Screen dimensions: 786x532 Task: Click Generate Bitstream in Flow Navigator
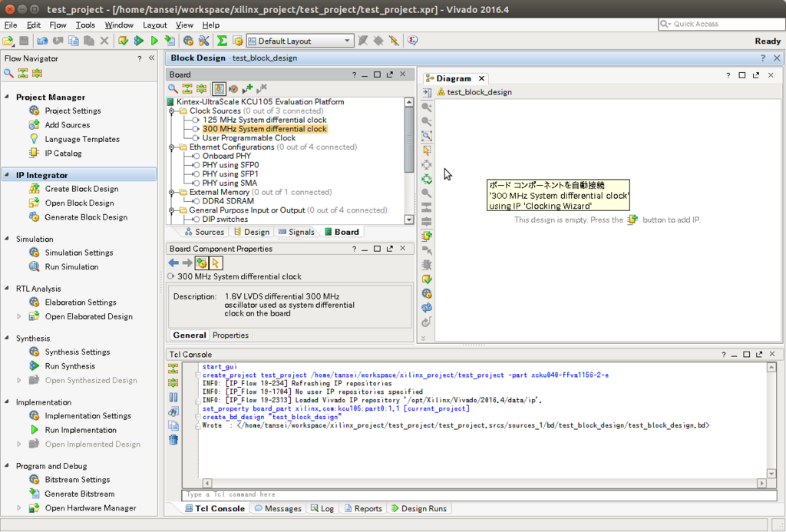point(79,494)
